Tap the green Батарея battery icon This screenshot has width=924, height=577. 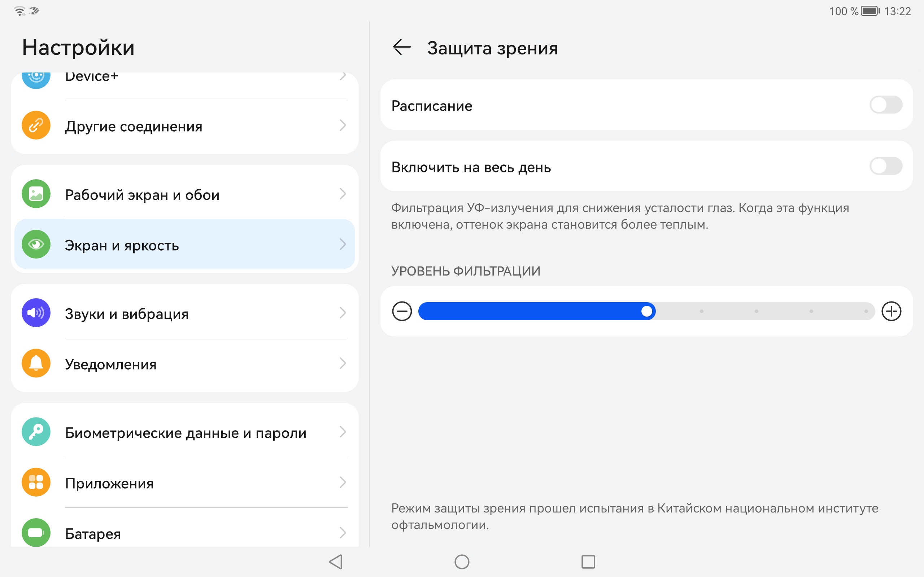[36, 533]
